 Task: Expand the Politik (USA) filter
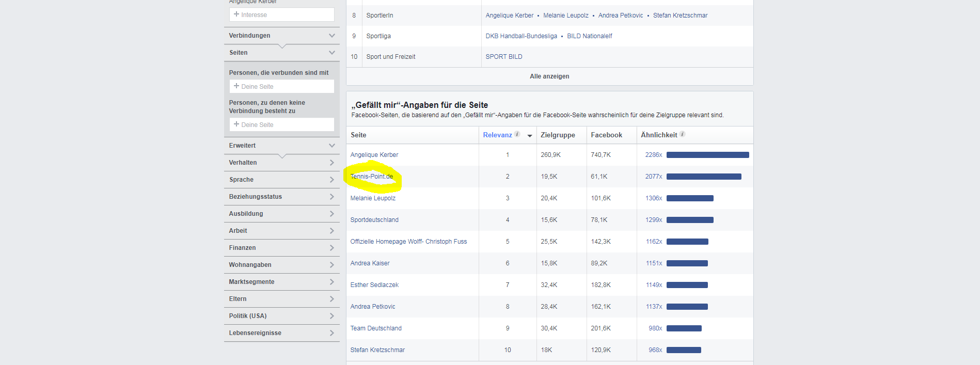point(282,316)
